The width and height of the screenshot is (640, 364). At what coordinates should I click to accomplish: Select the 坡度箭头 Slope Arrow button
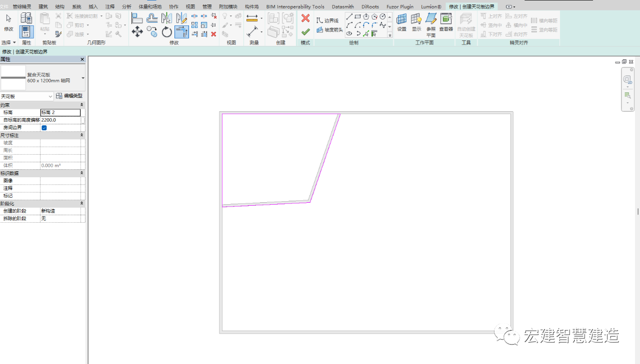[x=329, y=30]
